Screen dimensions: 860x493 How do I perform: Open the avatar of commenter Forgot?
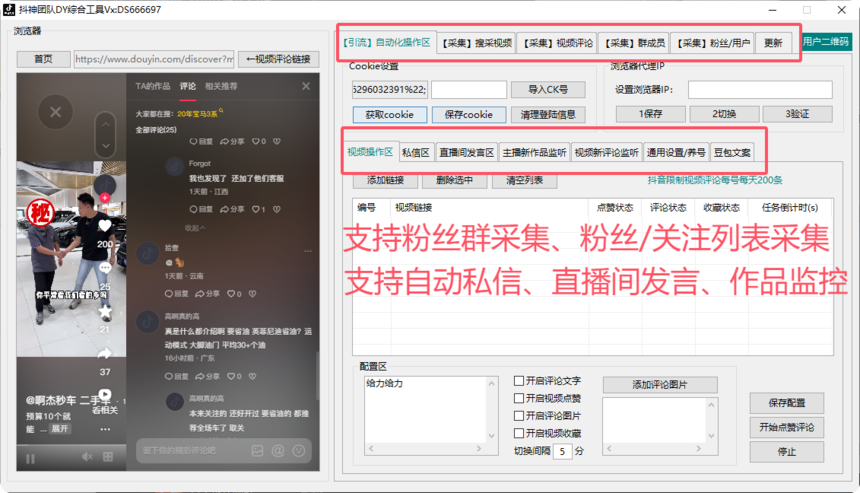tap(174, 166)
